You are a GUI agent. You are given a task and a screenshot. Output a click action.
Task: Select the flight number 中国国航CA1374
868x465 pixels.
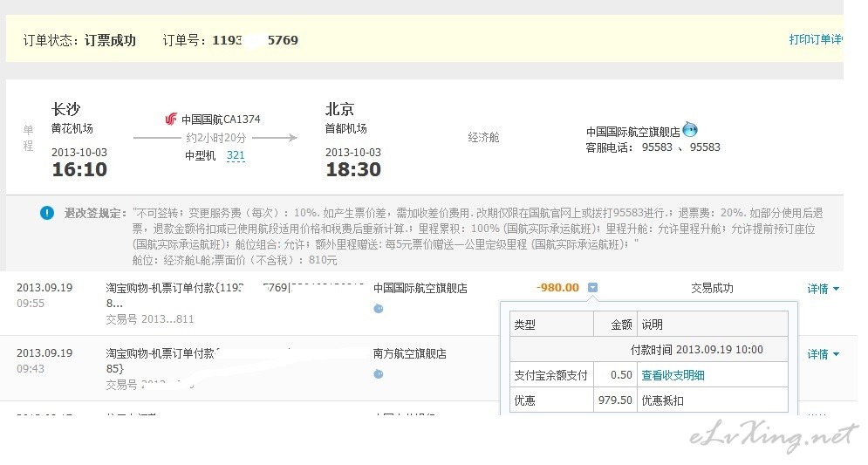(x=221, y=119)
